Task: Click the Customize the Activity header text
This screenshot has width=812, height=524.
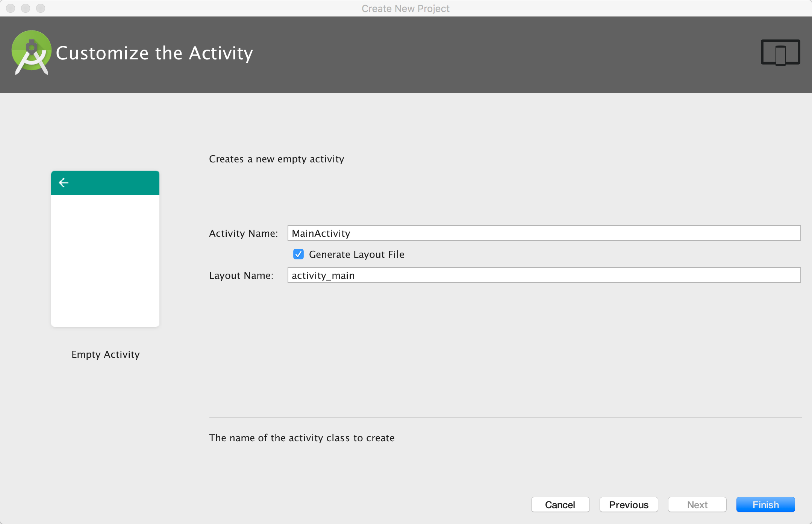Action: 155,53
